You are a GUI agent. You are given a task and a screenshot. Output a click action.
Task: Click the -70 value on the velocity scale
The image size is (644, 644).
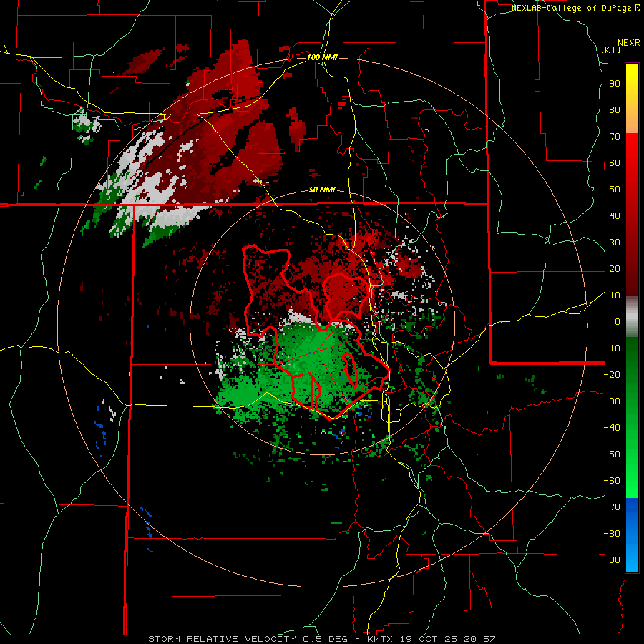pyautogui.click(x=612, y=507)
